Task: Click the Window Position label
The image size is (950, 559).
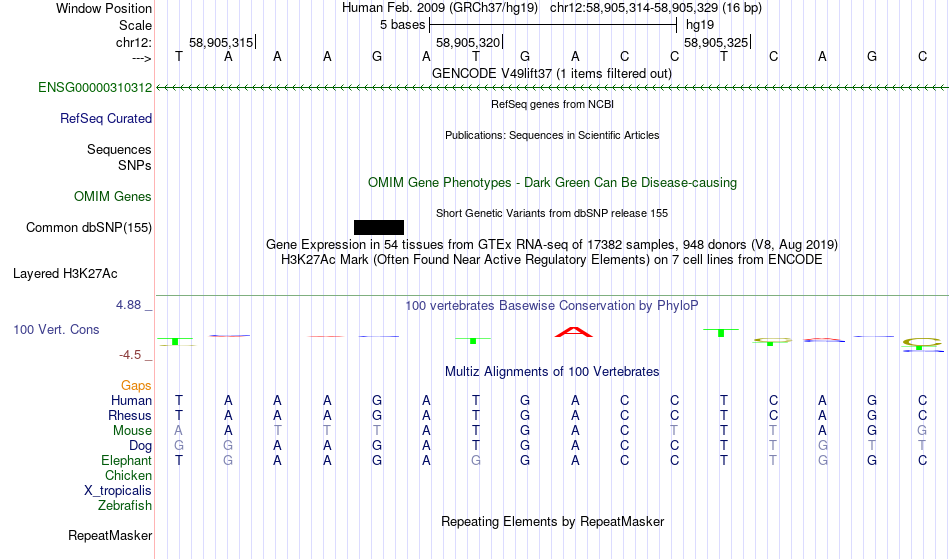Action: 104,8
